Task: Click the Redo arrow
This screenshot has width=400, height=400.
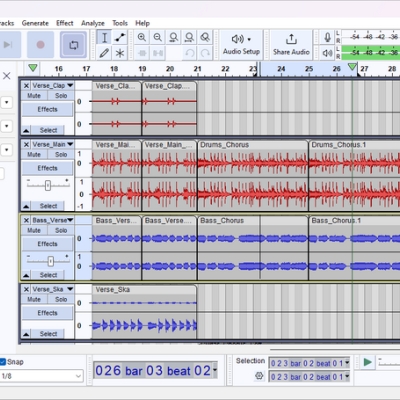Action: [205, 53]
